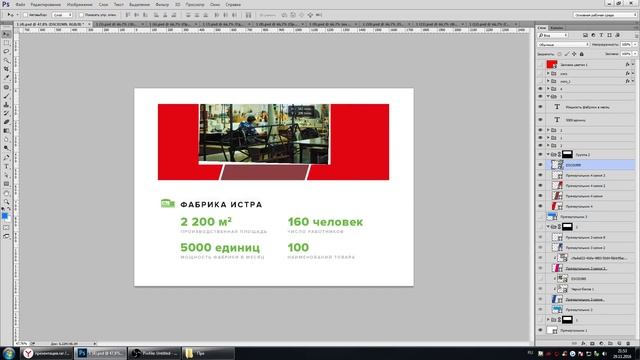Select the Quick Selection tool
The width and height of the screenshot is (640, 360).
click(6, 60)
